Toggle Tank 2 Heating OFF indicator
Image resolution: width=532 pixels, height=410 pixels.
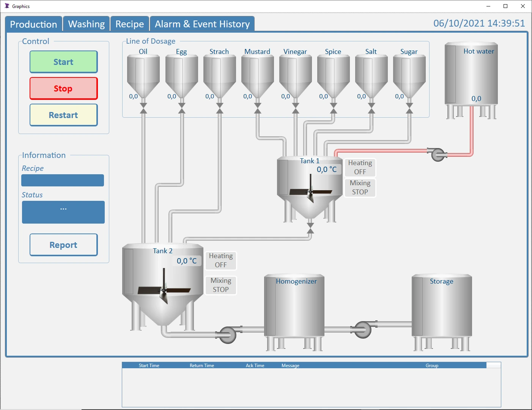click(x=221, y=260)
